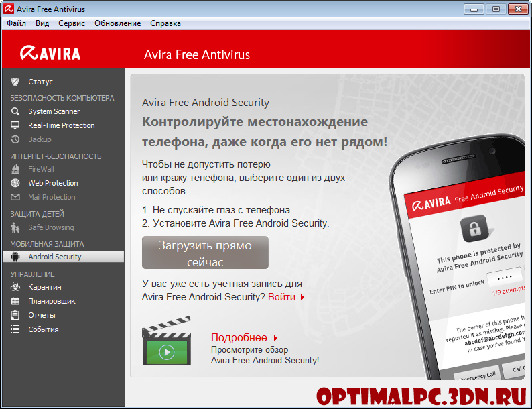Open the Справка menu

click(x=165, y=23)
